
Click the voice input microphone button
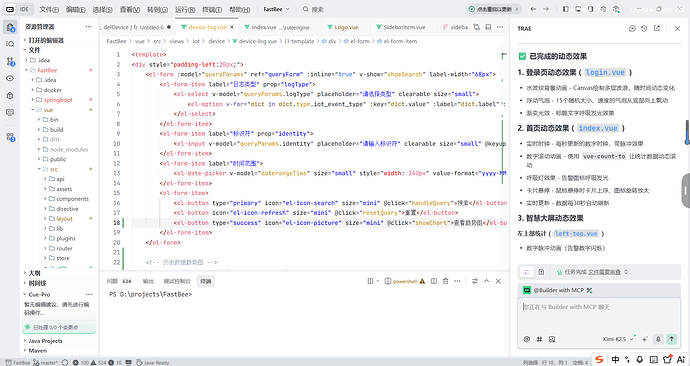(x=658, y=339)
